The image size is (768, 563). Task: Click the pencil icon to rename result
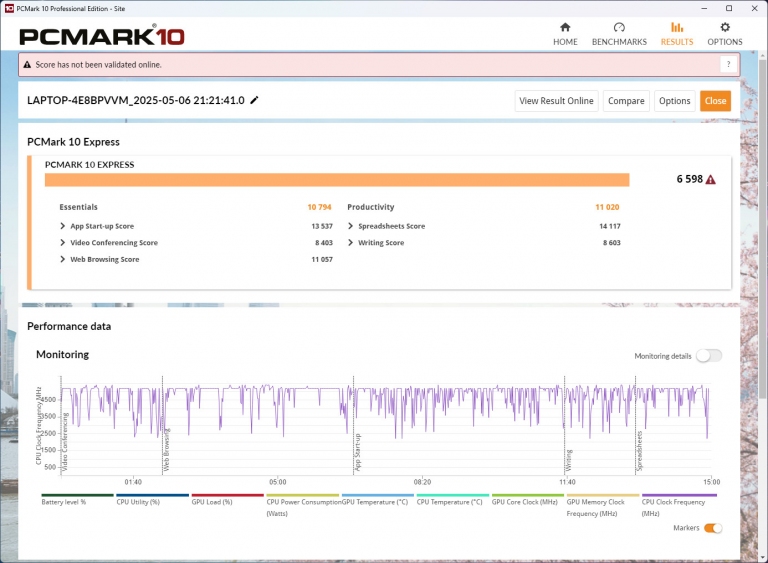pyautogui.click(x=254, y=100)
